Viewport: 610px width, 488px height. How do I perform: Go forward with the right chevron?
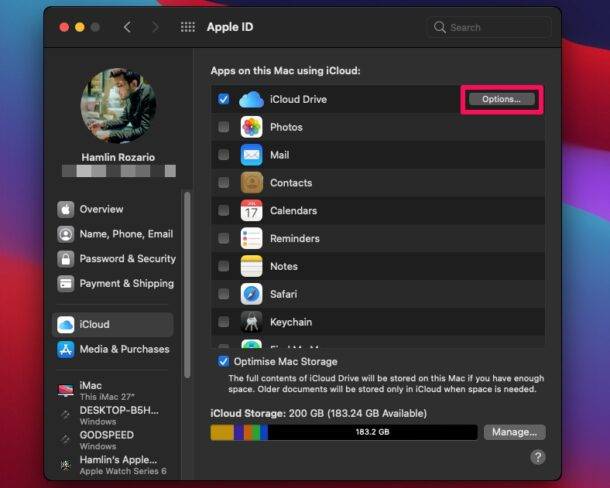click(x=155, y=27)
